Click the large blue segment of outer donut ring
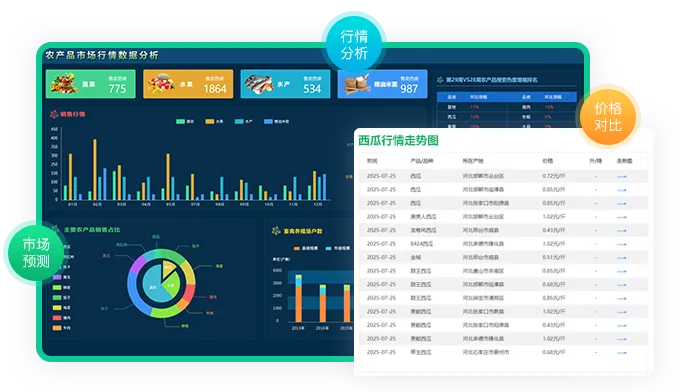 pyautogui.click(x=135, y=295)
